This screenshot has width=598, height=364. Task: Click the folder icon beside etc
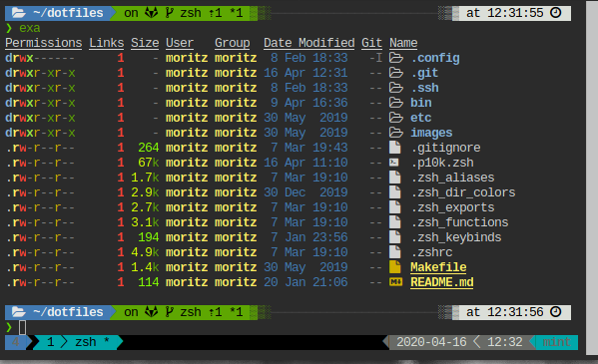396,118
